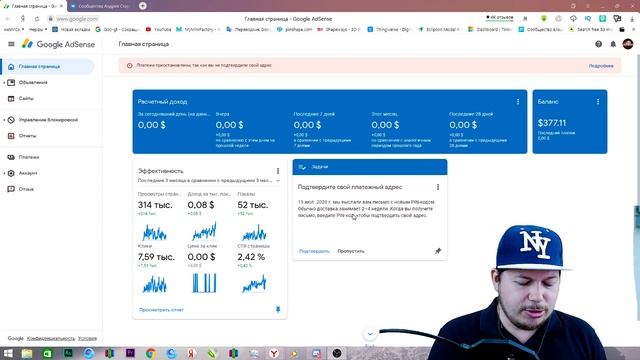Reload the page
The image size is (640, 360).
tap(37, 19)
